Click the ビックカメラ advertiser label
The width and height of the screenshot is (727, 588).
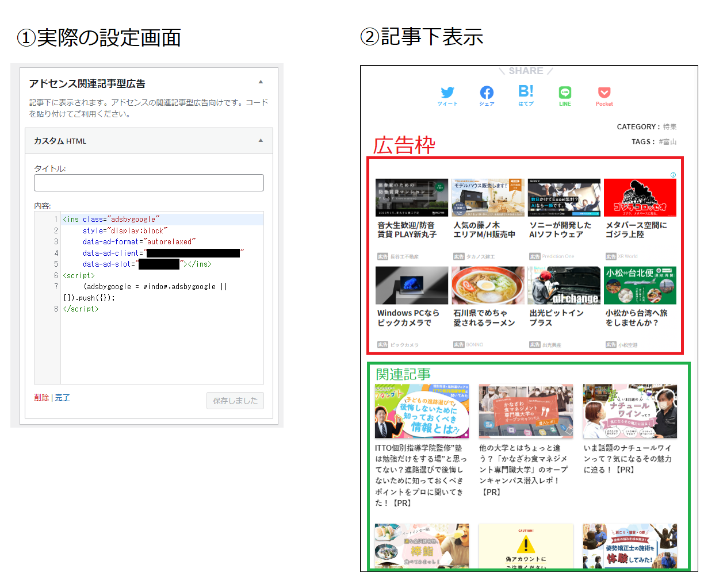point(404,345)
